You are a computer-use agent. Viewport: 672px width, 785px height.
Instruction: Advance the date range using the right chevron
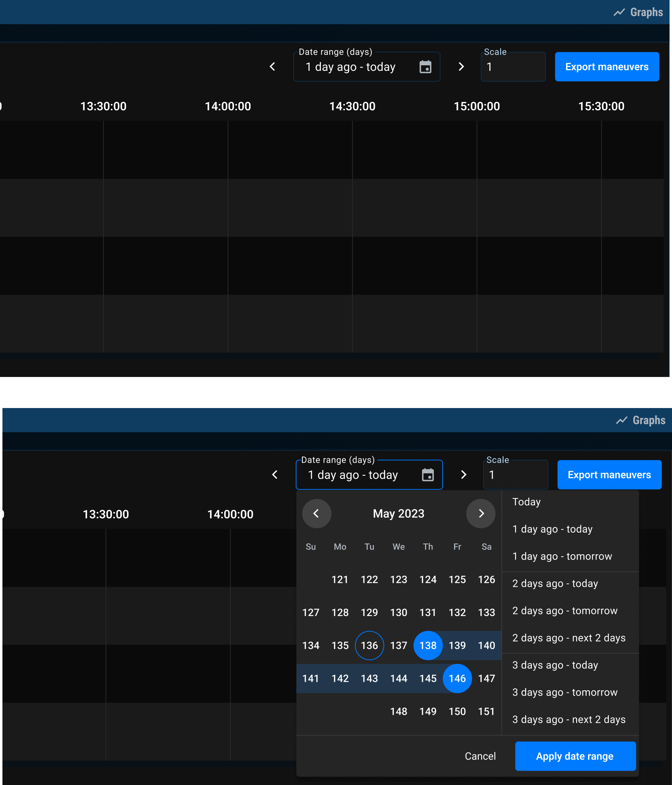click(461, 67)
